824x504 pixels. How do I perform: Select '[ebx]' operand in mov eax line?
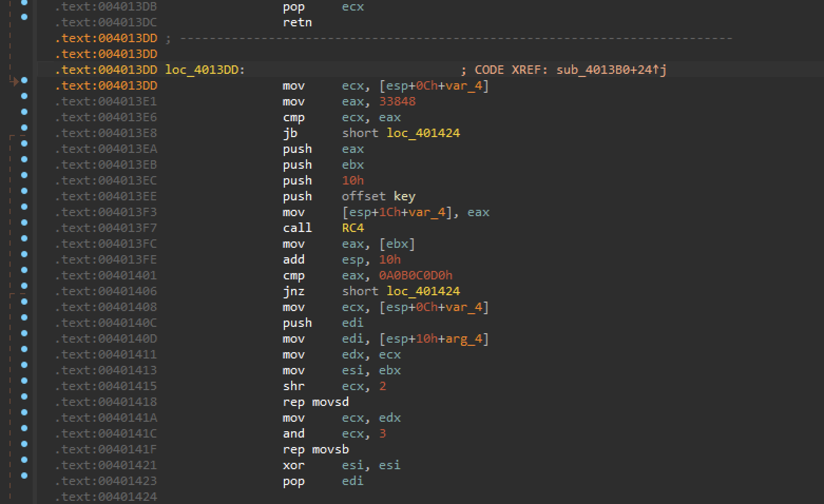coord(397,244)
